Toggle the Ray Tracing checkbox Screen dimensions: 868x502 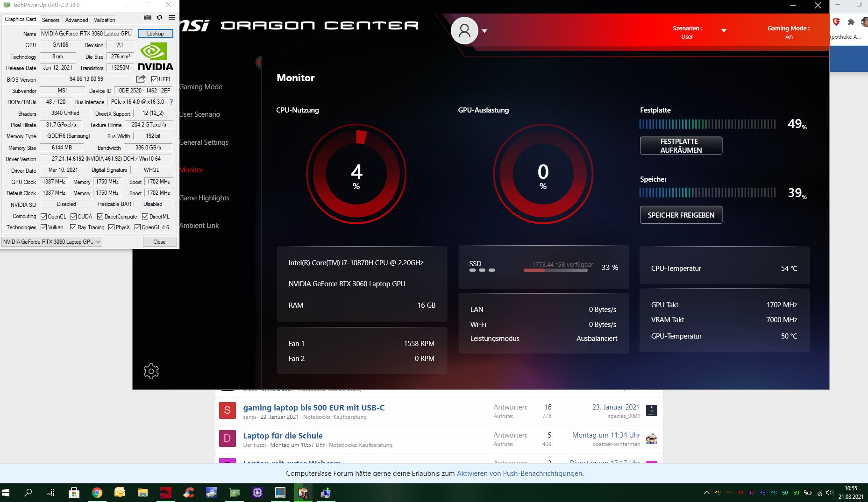(x=73, y=227)
